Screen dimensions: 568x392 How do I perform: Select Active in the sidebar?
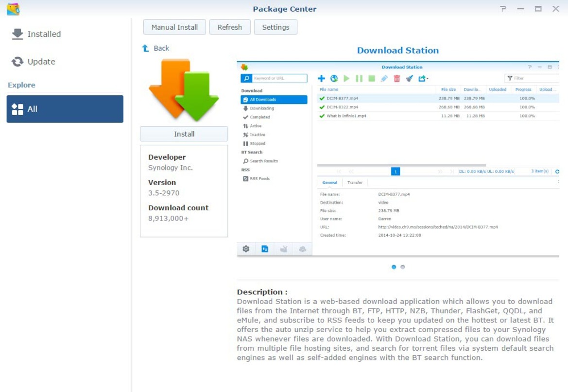click(x=253, y=126)
